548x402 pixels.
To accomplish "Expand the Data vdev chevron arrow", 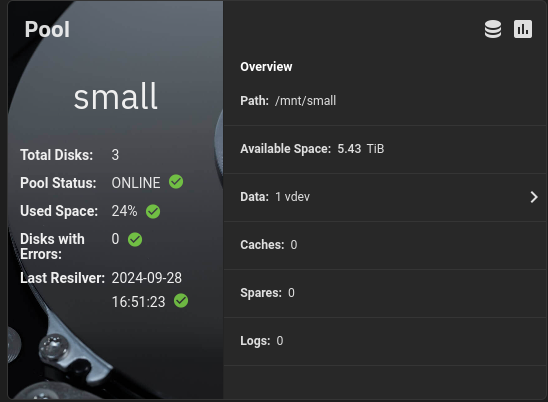I will tap(534, 197).
